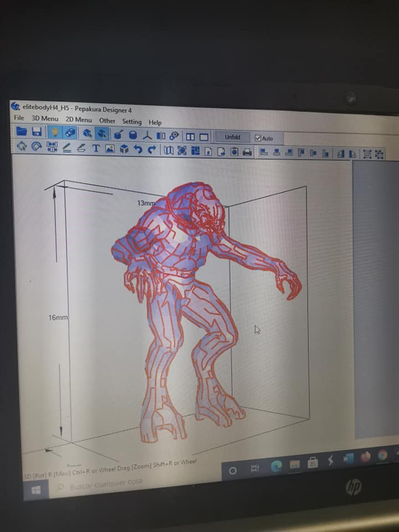Click the 16mm height dimension label
The image size is (399, 532).
58,318
